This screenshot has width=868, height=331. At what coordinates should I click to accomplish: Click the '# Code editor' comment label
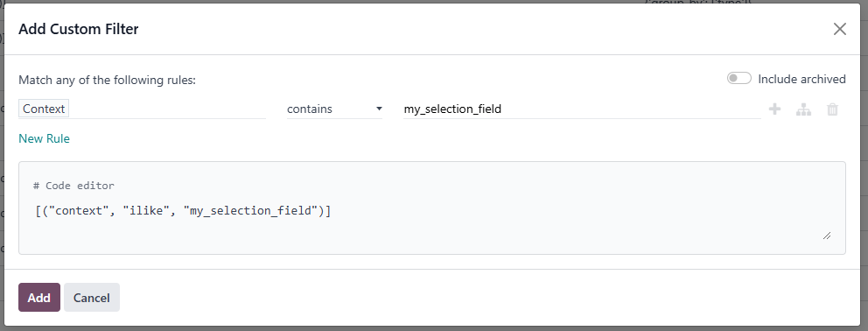coord(73,186)
